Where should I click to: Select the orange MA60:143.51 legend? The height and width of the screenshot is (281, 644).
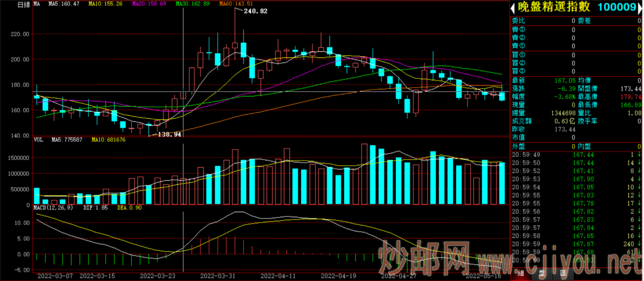click(x=236, y=4)
